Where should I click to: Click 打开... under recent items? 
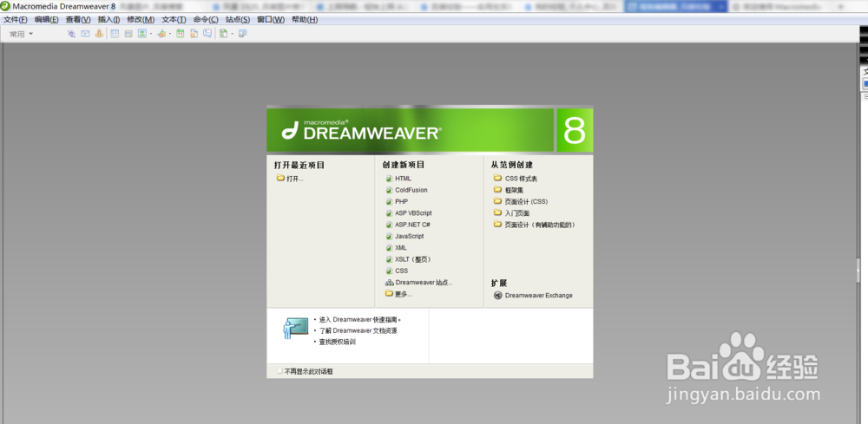[x=290, y=179]
